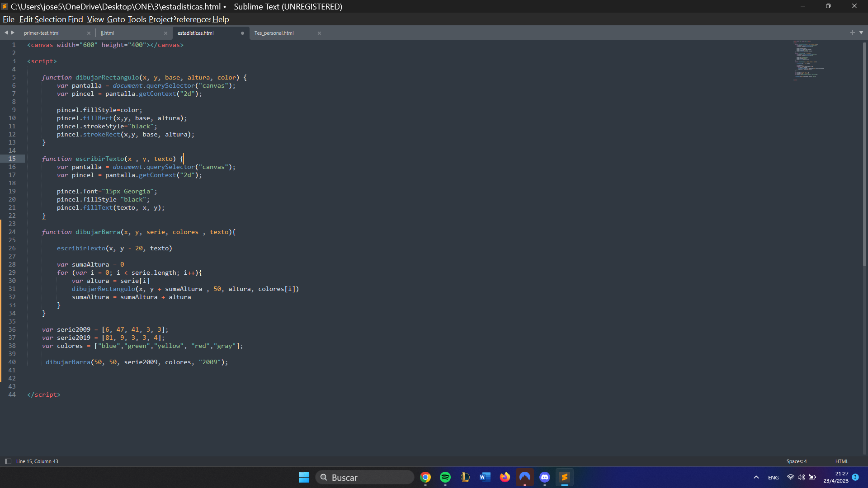Open the Goto menu
Viewport: 868px width, 488px height.
[116, 19]
